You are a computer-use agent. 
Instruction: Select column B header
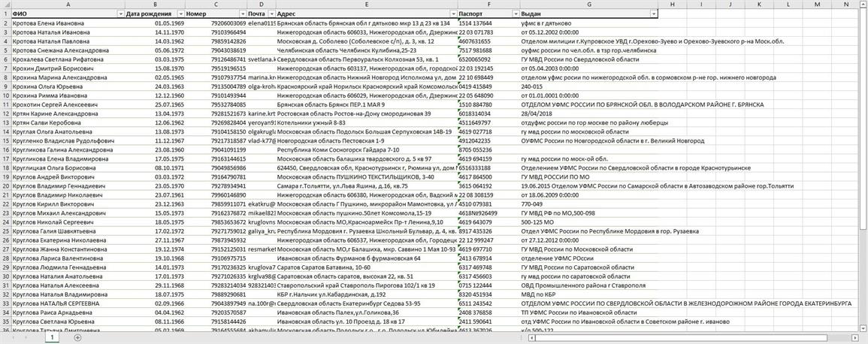pyautogui.click(x=155, y=5)
